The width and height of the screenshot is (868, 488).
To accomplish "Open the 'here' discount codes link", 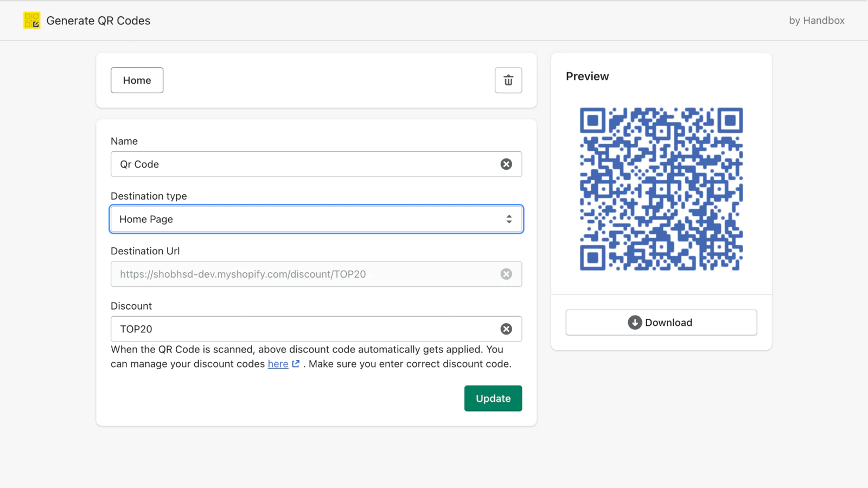I will [x=278, y=364].
